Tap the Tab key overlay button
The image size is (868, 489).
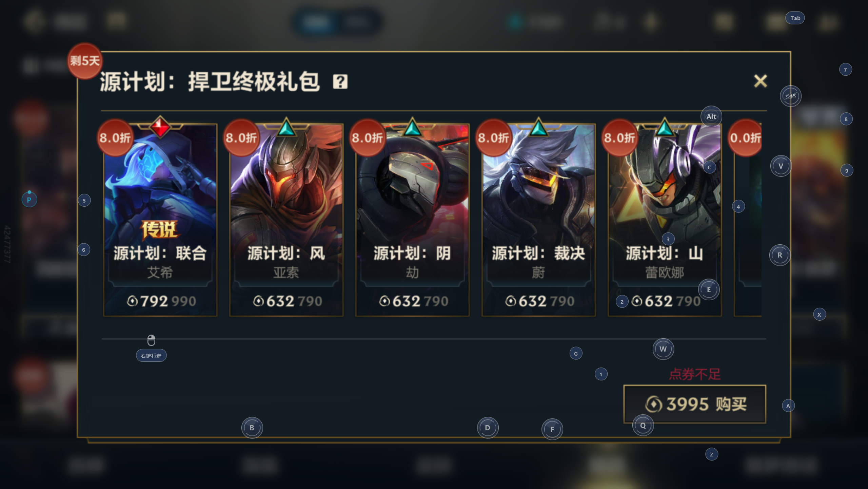[x=795, y=18]
